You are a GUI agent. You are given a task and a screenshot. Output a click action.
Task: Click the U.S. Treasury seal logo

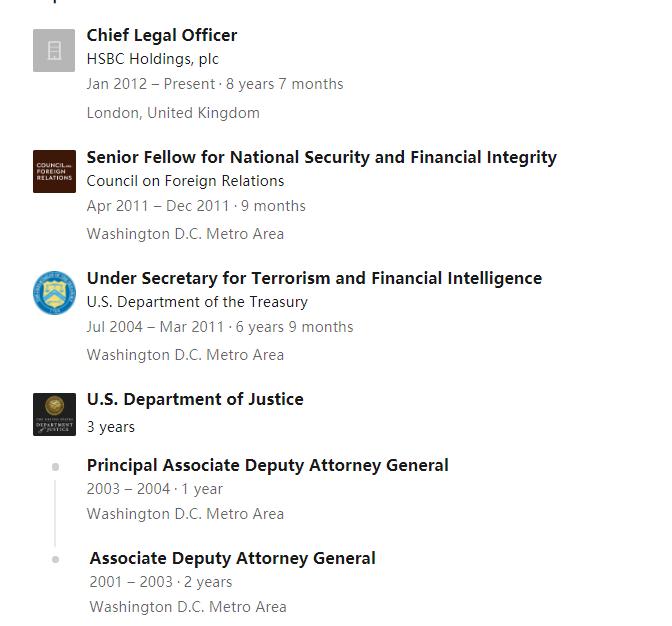point(54,293)
